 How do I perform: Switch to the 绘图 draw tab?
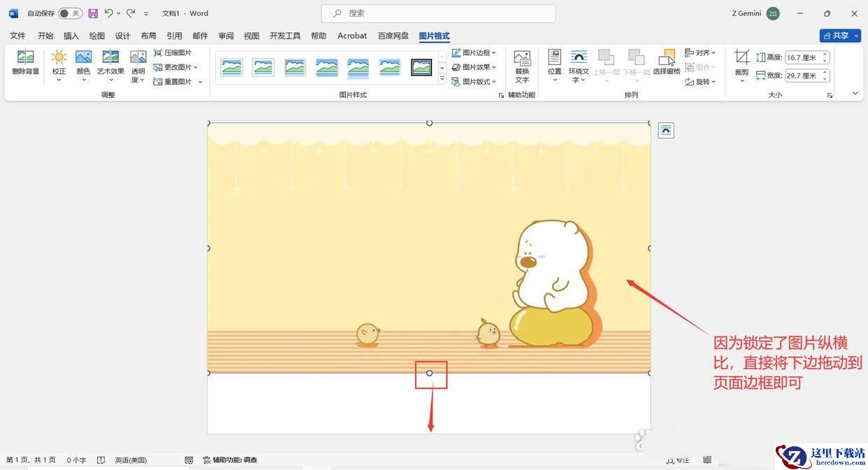coord(97,36)
